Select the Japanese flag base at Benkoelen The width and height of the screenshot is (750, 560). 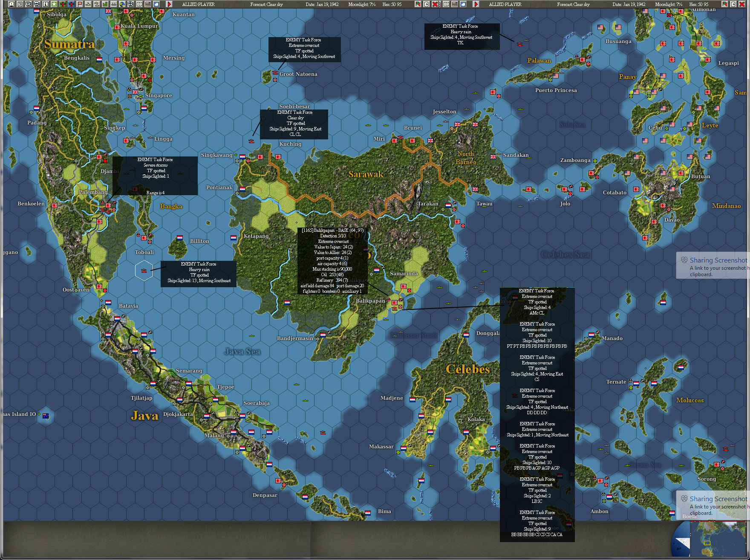coord(55,205)
